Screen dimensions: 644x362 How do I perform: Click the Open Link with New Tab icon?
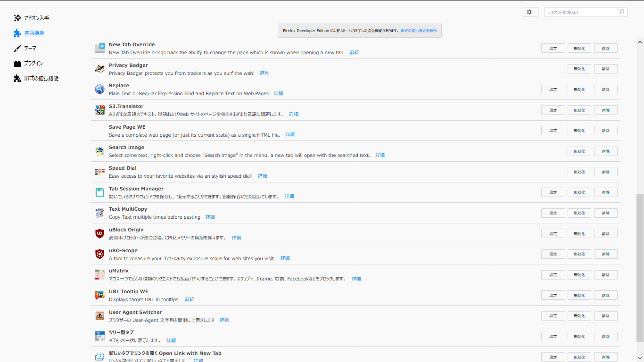99,357
